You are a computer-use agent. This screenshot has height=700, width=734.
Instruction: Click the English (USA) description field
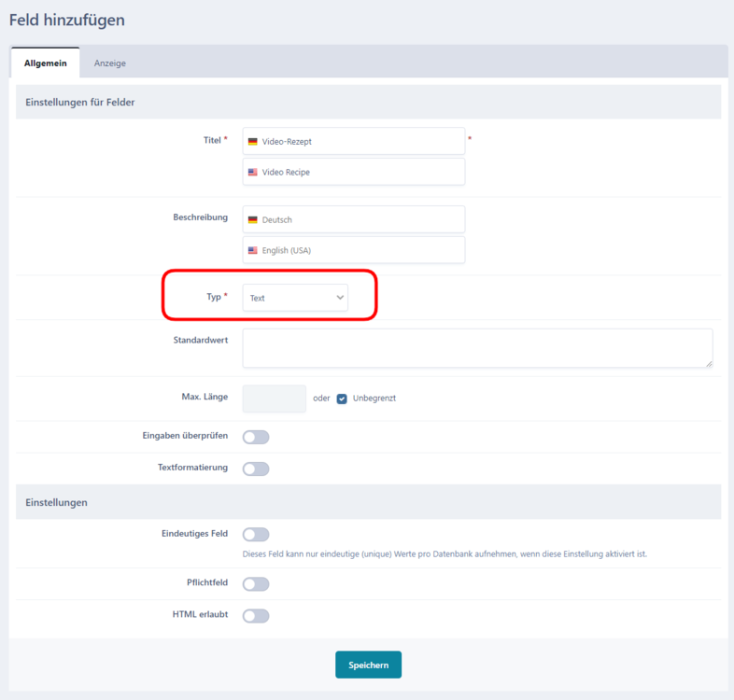pyautogui.click(x=360, y=251)
